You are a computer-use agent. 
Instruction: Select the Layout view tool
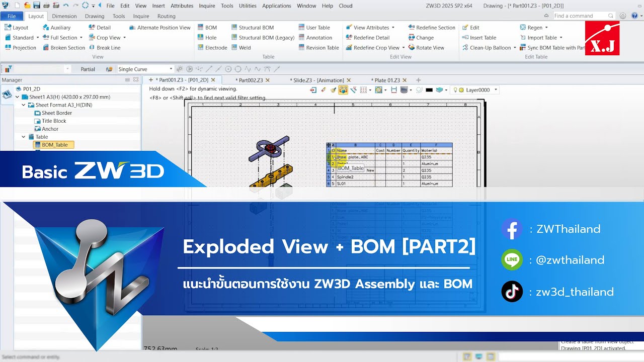tap(17, 28)
